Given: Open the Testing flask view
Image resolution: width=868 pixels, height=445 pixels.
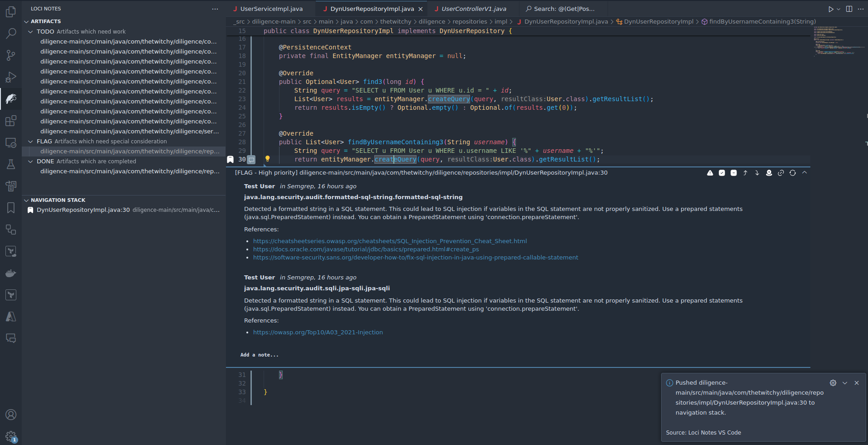Looking at the screenshot, I should coord(11,164).
